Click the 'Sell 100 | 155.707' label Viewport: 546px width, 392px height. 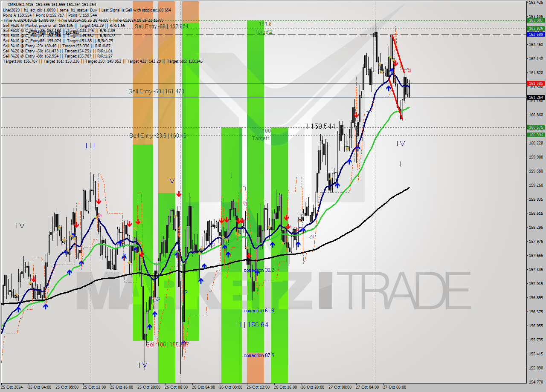coord(167,344)
